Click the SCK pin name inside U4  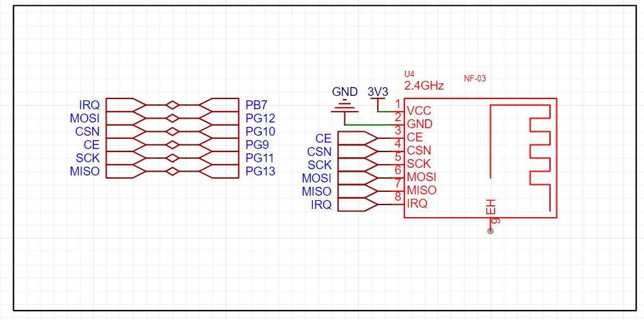419,163
